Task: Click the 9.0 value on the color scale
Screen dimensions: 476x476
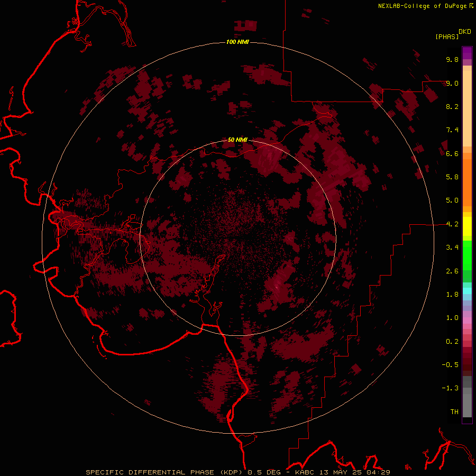Action: (452, 83)
